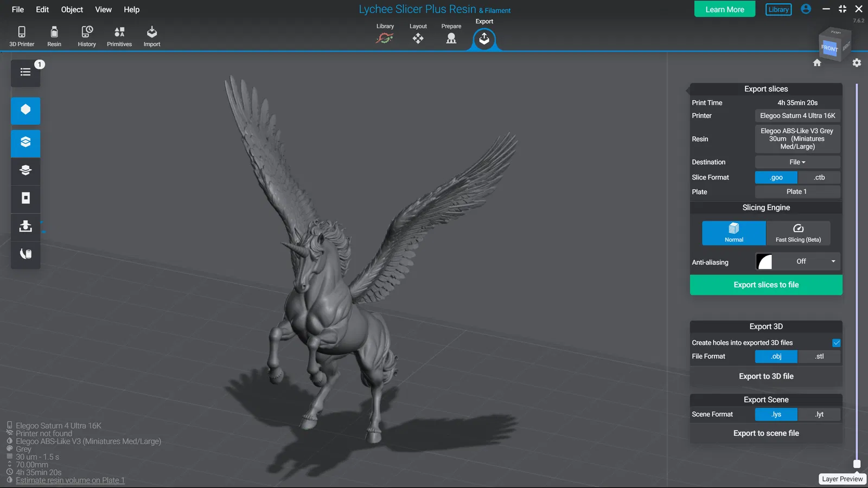This screenshot has height=488, width=868.
Task: Switch to the Library workspace tab
Action: (x=385, y=34)
